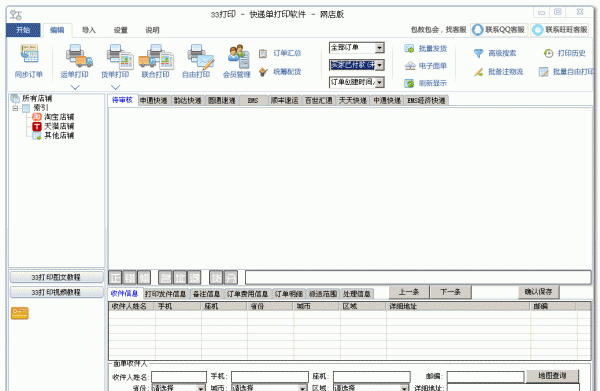Screen dimensions: 600x391
Task: Open the 城市 city dropdown
Action: pos(302,388)
